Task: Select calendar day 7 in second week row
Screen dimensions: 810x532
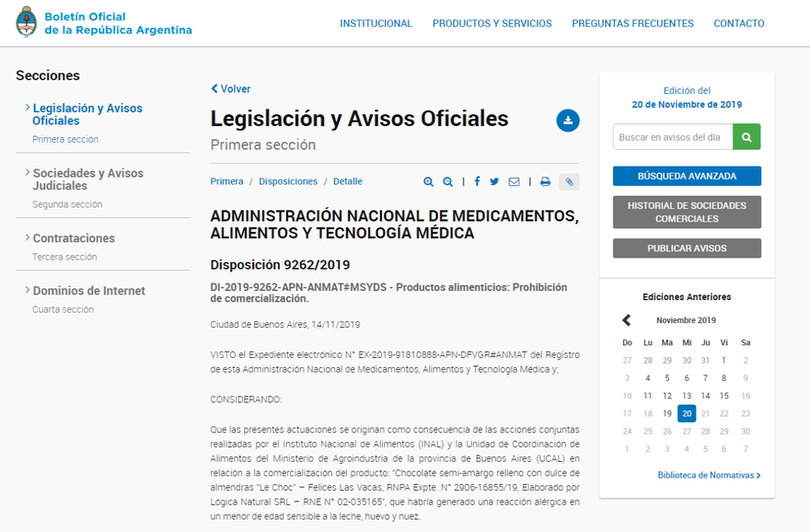Action: (x=705, y=378)
